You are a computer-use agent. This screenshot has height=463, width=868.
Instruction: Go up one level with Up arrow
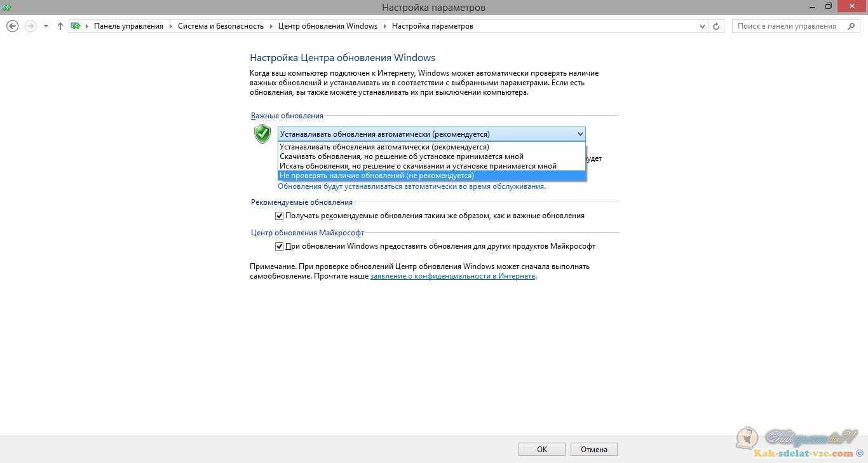tap(60, 26)
